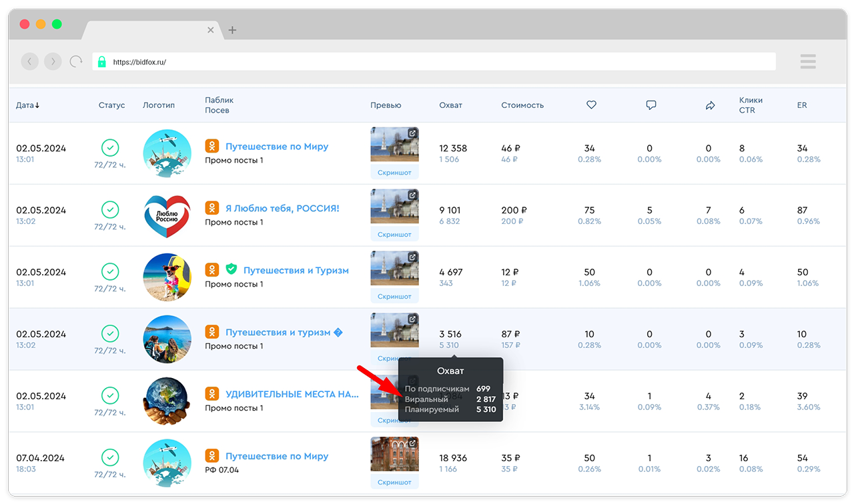Open Путешествие по Миру link dated 02.05.2024
Image resolution: width=854 pixels, height=504 pixels.
point(277,147)
